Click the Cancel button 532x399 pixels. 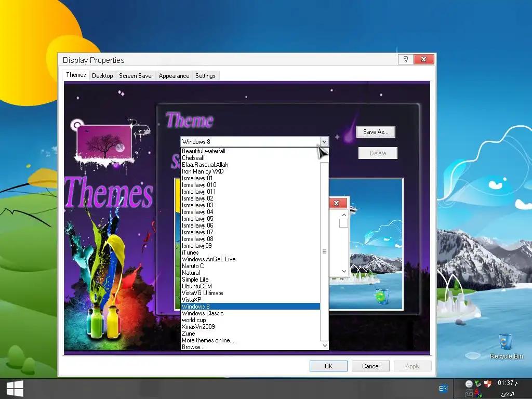370,366
